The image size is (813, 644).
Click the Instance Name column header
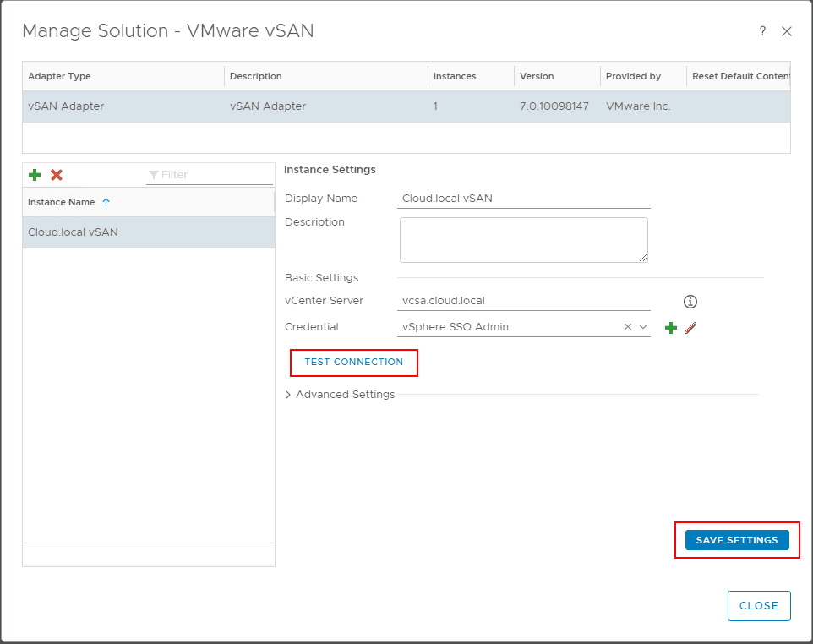click(x=148, y=202)
